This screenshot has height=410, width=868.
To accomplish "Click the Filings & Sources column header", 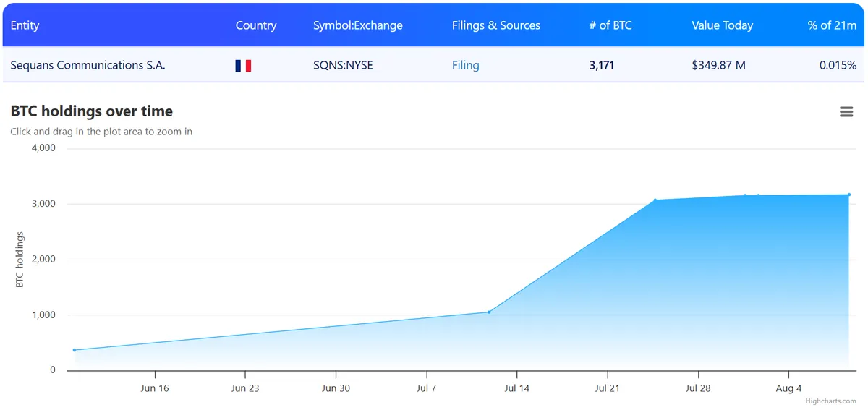I will (496, 25).
